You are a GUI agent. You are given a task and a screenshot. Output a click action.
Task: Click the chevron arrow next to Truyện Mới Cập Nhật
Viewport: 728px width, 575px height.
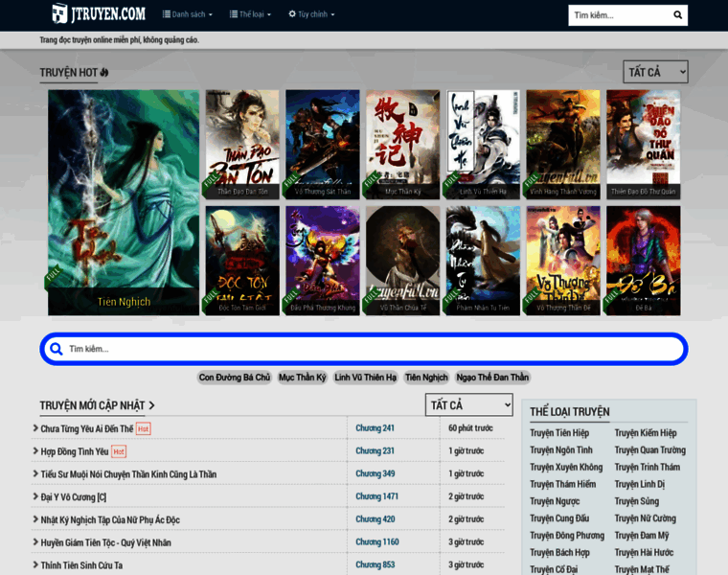(x=151, y=405)
